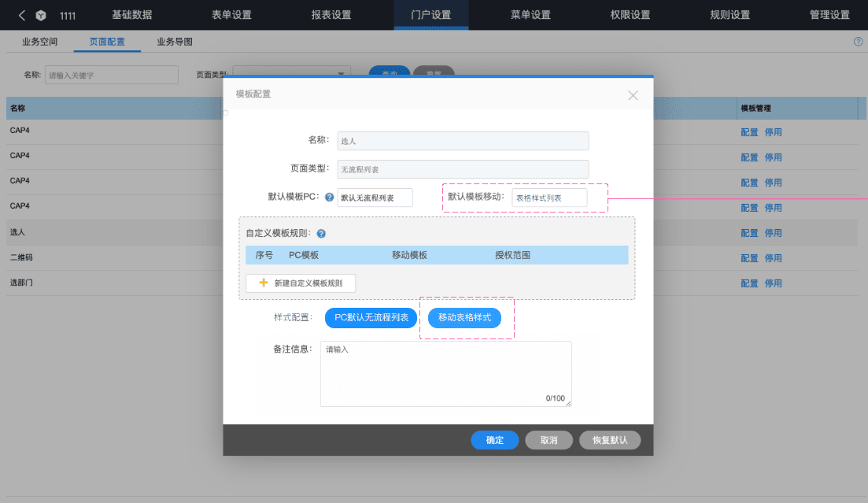
Task: Open the 默认模板移动 selector
Action: pos(549,198)
